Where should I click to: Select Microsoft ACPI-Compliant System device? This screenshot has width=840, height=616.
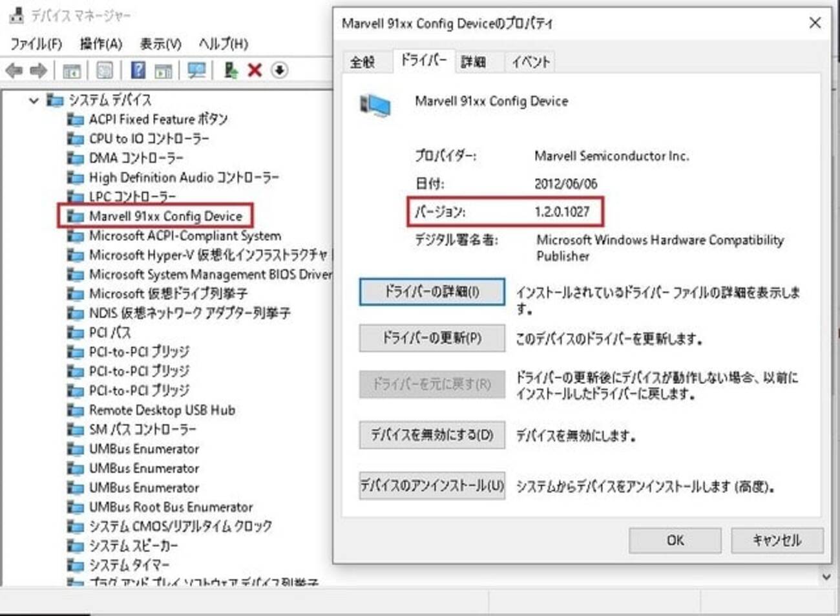174,236
